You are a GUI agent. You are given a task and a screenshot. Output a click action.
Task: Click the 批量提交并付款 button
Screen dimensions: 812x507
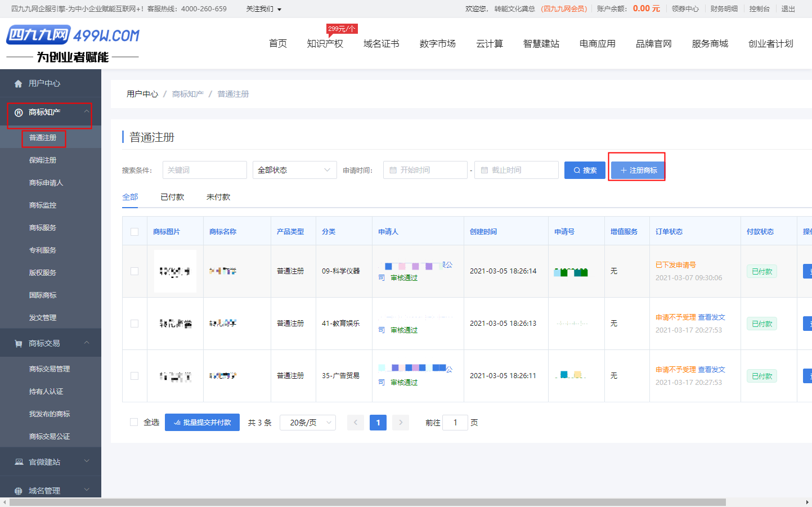coord(202,423)
